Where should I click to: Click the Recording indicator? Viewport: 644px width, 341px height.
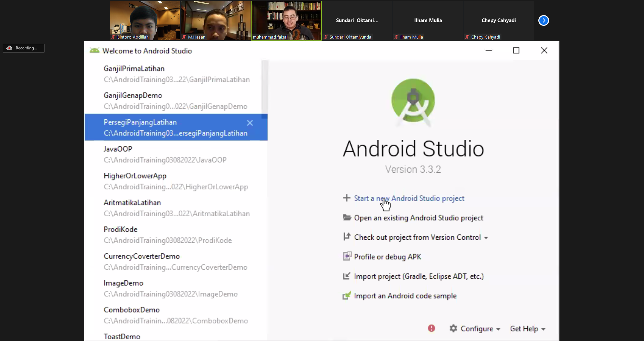23,48
